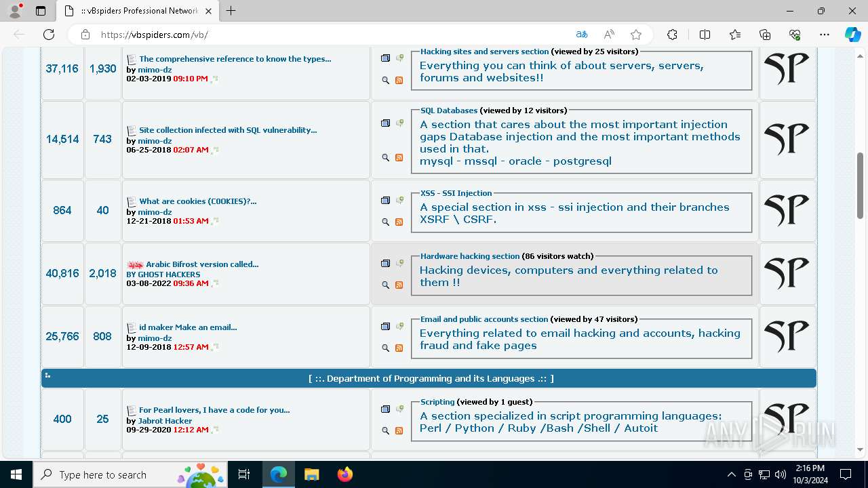Click the RSS feed icon in XSS - SSI Injection row

399,222
